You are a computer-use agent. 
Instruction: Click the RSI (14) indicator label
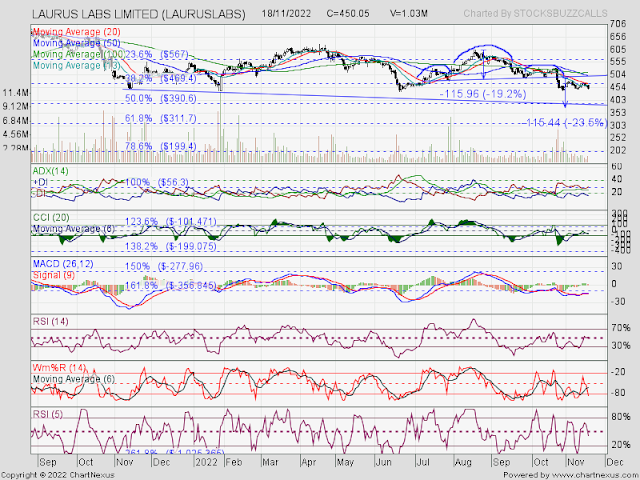[50, 322]
